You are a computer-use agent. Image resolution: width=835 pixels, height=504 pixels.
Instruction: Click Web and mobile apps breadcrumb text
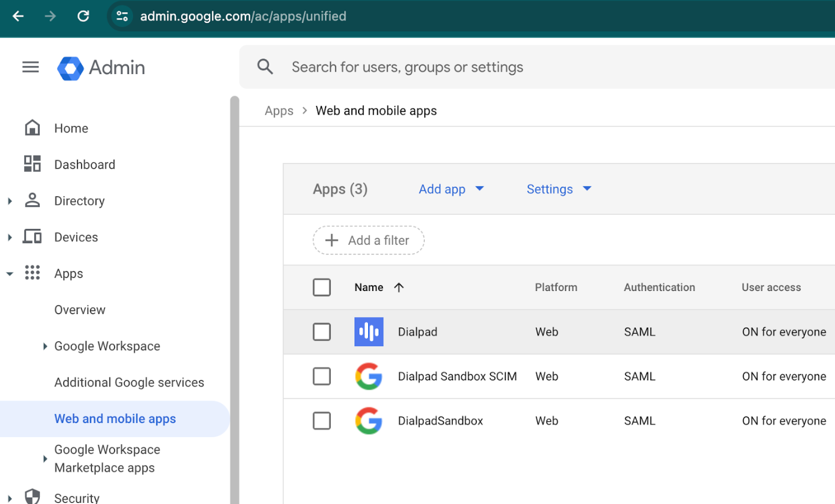(376, 111)
